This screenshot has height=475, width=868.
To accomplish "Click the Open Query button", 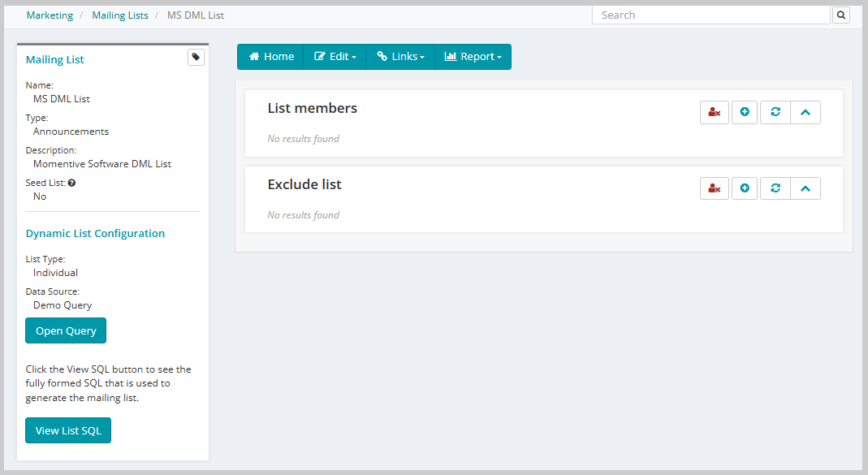I will click(x=66, y=330).
